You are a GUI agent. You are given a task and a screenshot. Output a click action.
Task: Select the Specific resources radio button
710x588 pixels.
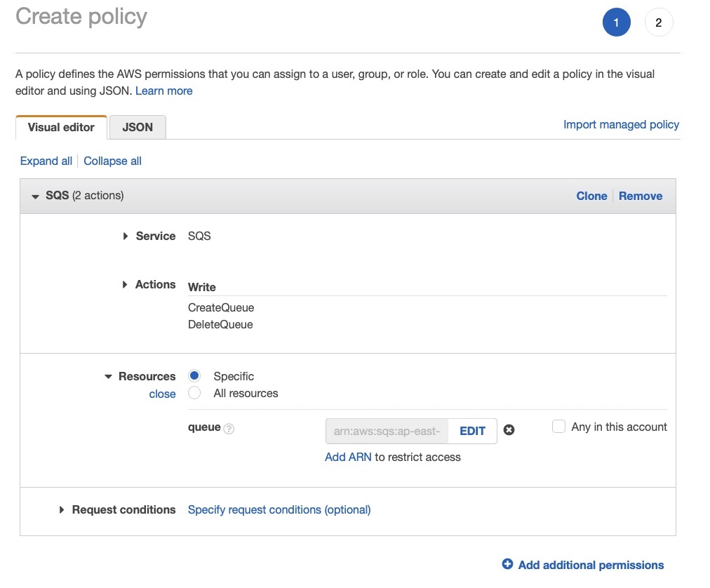pos(195,376)
